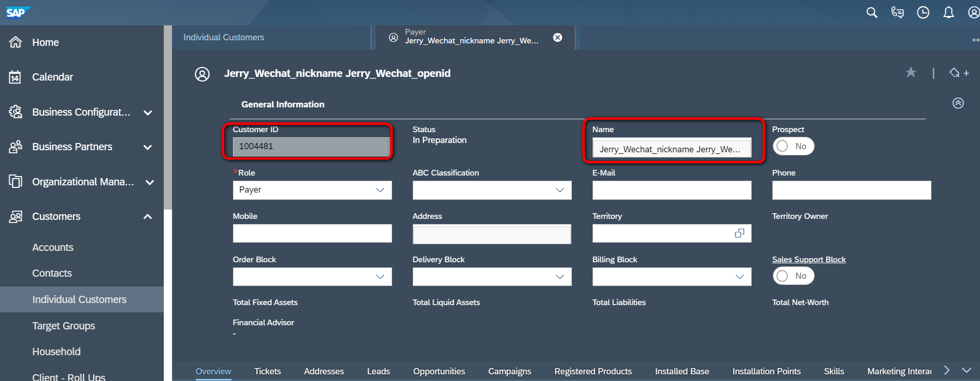Collapse the Customers menu
This screenshot has width=980, height=381.
point(148,216)
